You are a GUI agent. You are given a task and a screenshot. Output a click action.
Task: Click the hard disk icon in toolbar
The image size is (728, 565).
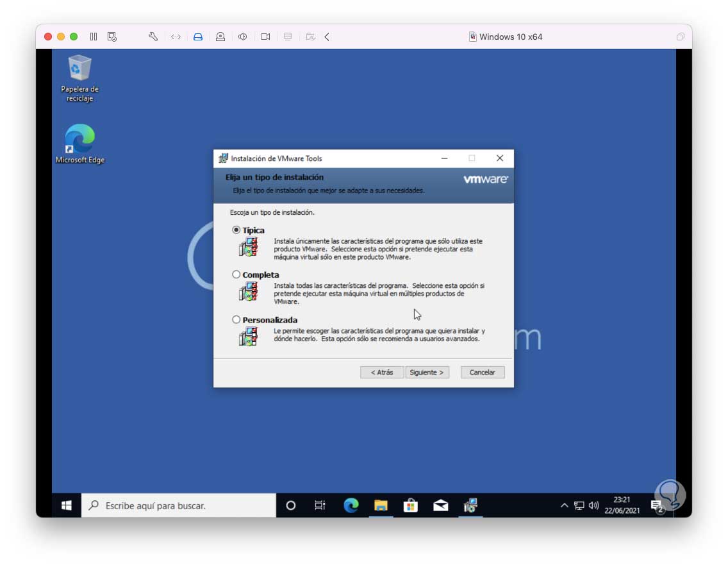pos(198,37)
